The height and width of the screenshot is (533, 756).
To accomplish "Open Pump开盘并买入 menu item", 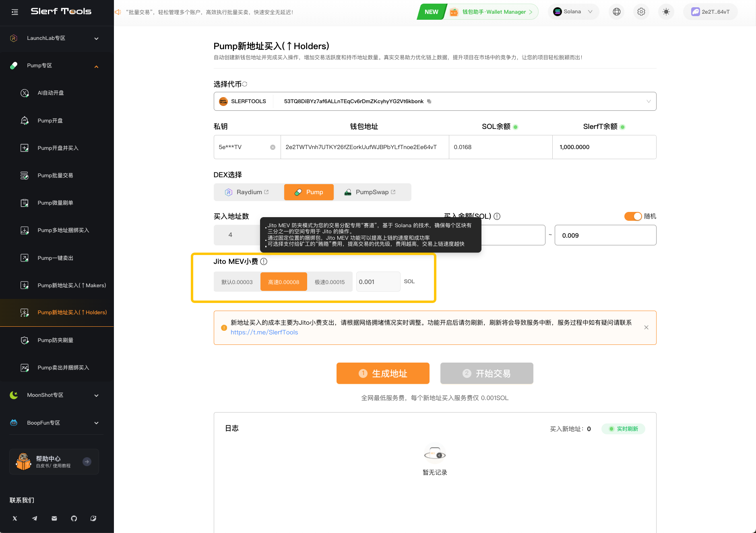I will pos(57,148).
